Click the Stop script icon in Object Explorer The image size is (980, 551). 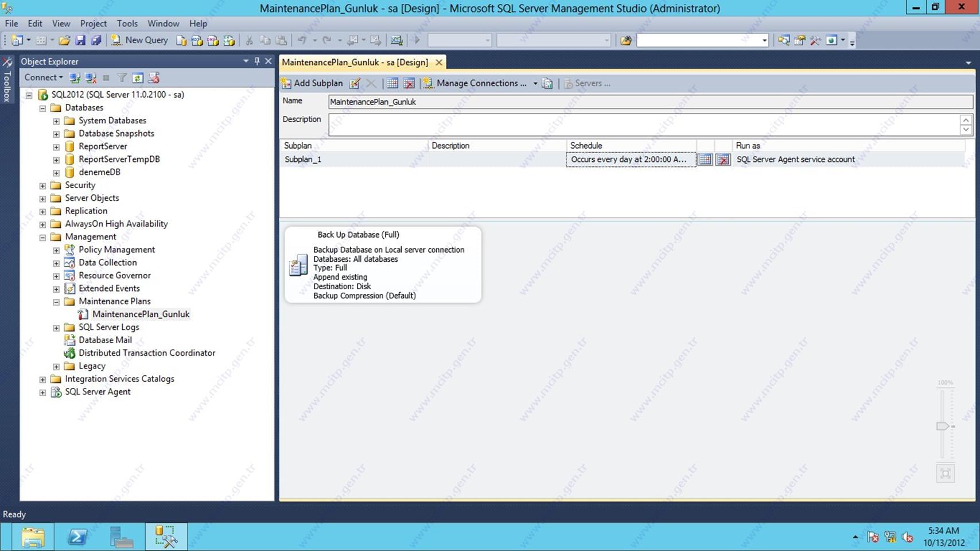(x=153, y=77)
